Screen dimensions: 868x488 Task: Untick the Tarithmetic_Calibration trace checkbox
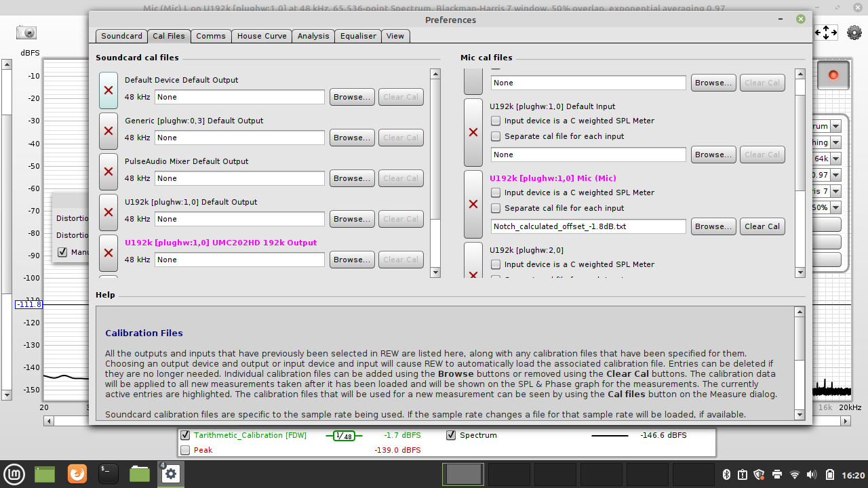tap(185, 435)
